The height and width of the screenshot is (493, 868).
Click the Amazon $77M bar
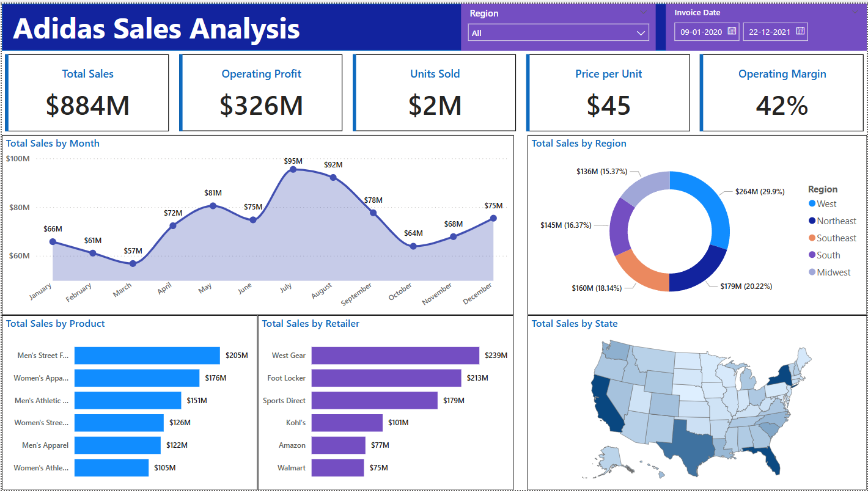click(x=339, y=445)
